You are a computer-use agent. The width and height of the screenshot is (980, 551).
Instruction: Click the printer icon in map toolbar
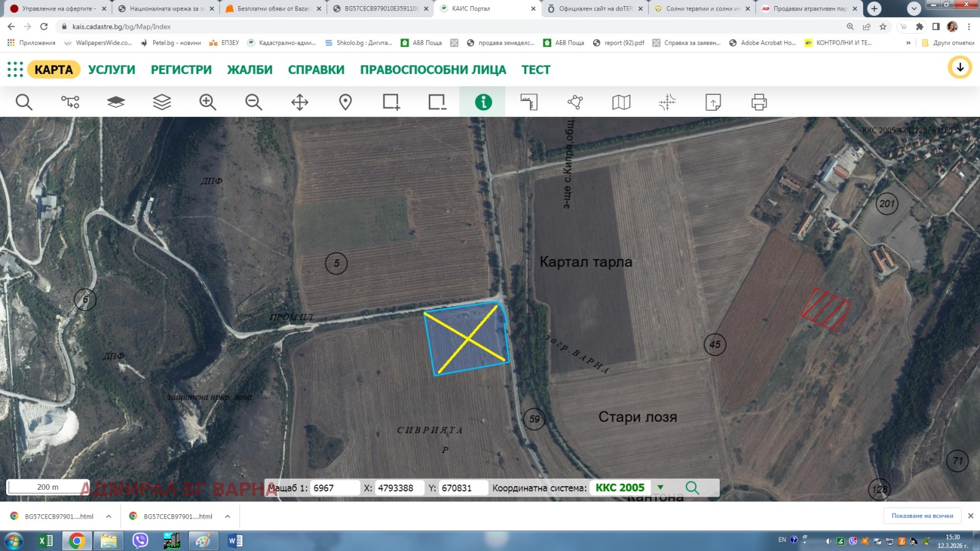pyautogui.click(x=759, y=102)
